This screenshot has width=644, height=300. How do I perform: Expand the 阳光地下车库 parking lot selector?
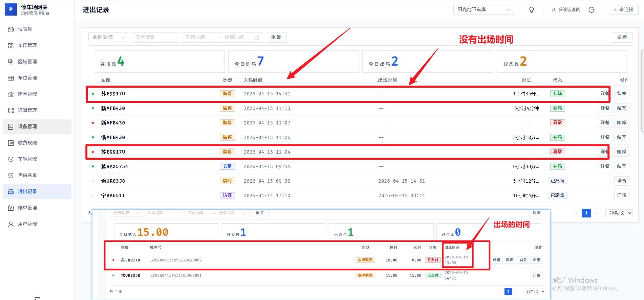pyautogui.click(x=483, y=10)
